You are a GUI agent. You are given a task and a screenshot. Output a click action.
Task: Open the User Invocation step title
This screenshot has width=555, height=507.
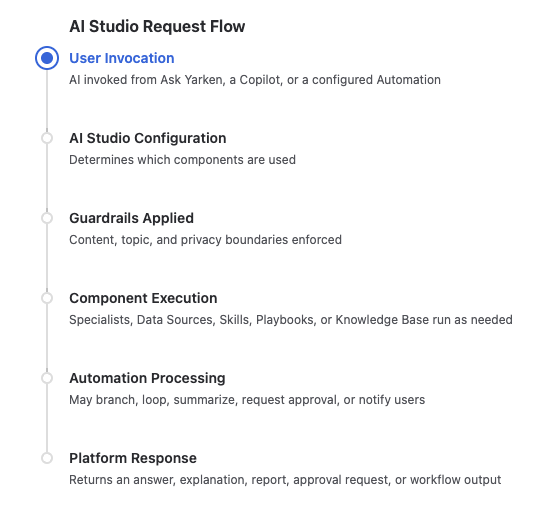point(122,58)
